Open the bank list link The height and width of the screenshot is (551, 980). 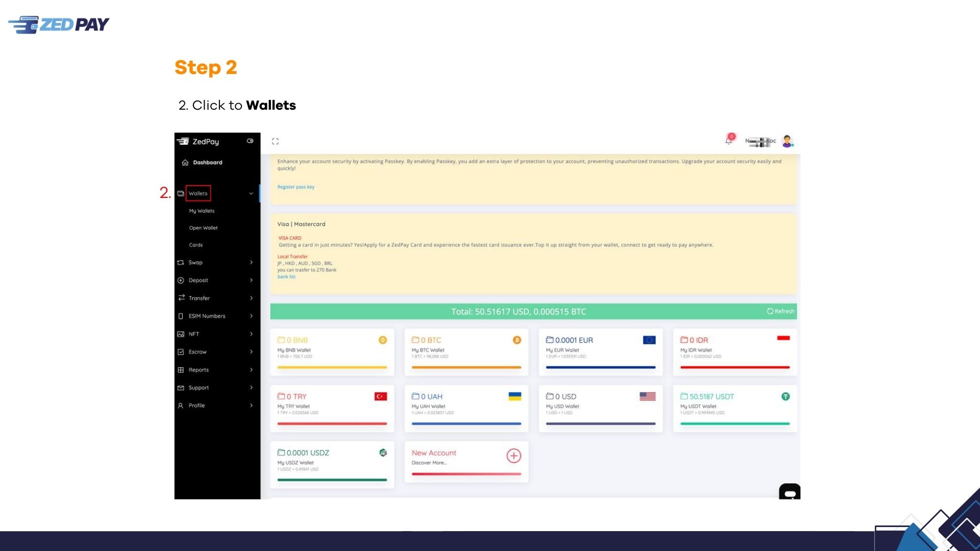[x=286, y=277]
